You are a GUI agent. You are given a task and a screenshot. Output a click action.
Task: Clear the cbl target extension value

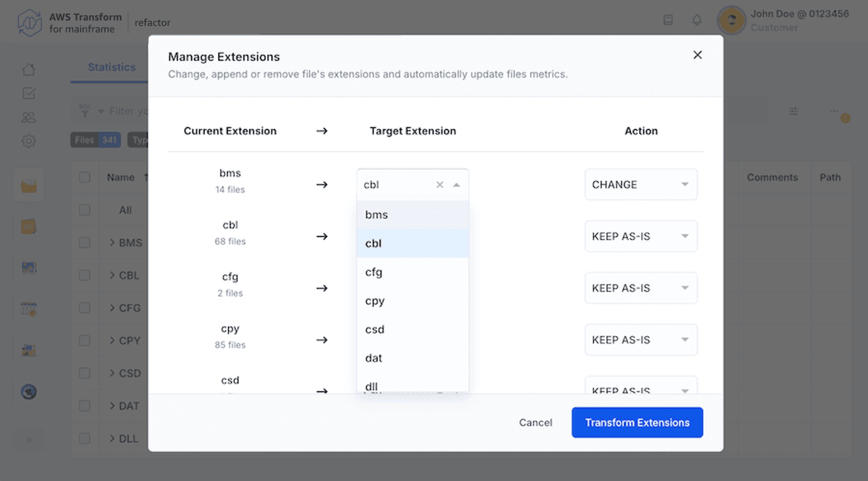[439, 185]
